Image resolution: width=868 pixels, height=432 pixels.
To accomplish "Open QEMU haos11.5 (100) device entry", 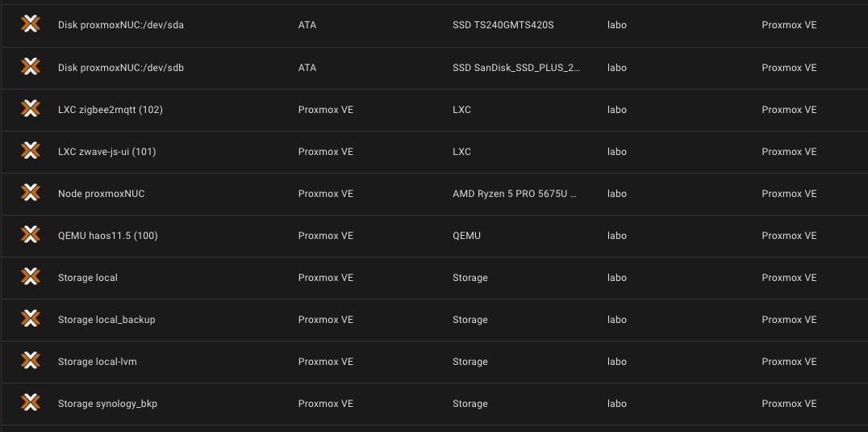I will 108,236.
